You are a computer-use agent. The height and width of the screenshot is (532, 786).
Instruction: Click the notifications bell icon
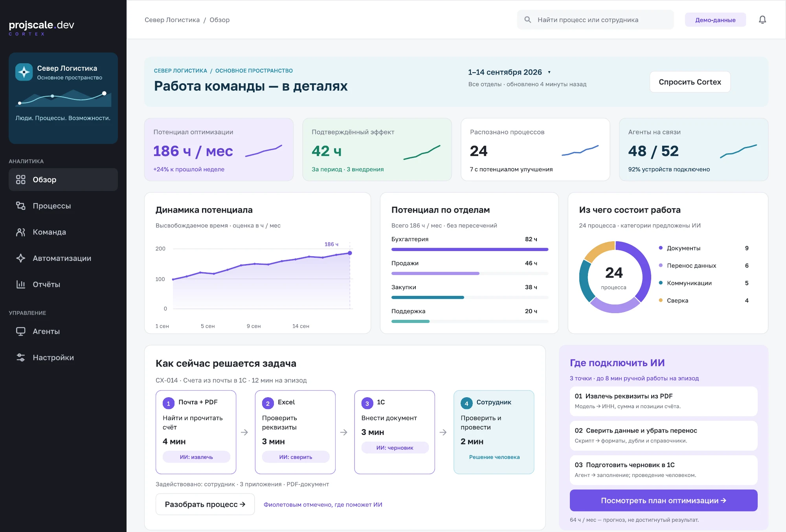[x=762, y=20]
